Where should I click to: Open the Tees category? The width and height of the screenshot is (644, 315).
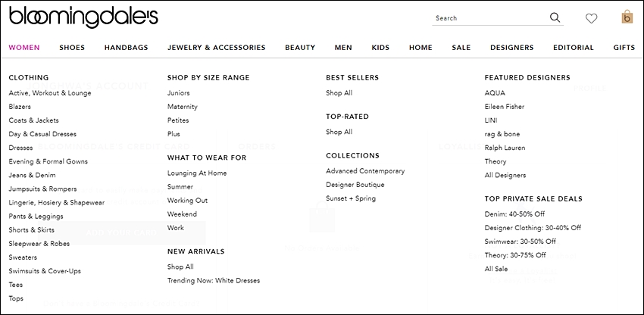(16, 285)
